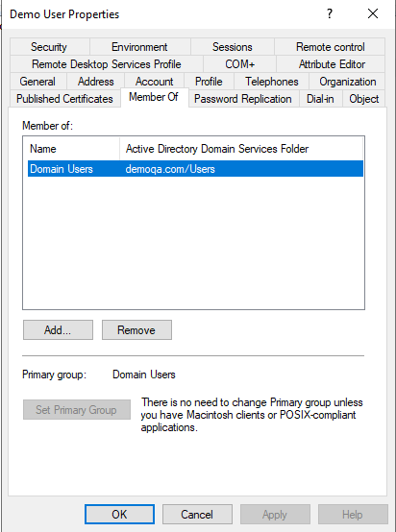Select the Account tab

(x=154, y=82)
